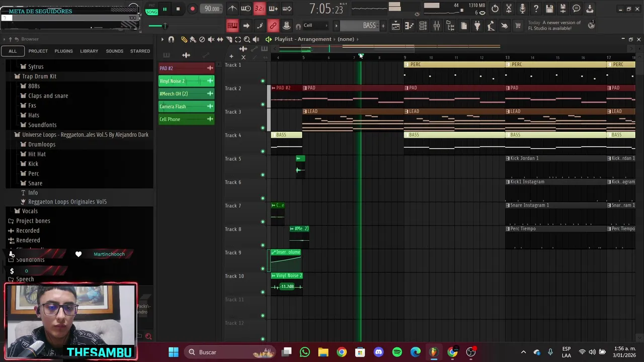Select the Slip tool in playlist toolbar
Viewport: 644px width, 362px height.
pos(220,39)
